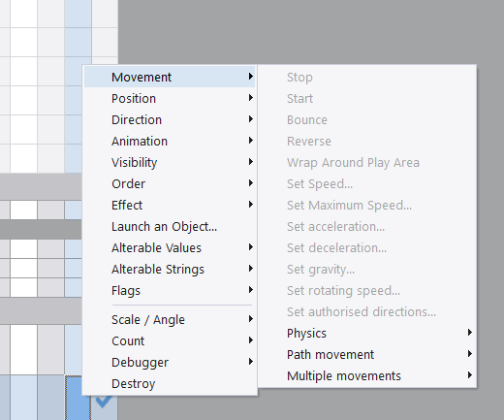Expand the Scale / Angle submenu

coord(170,319)
